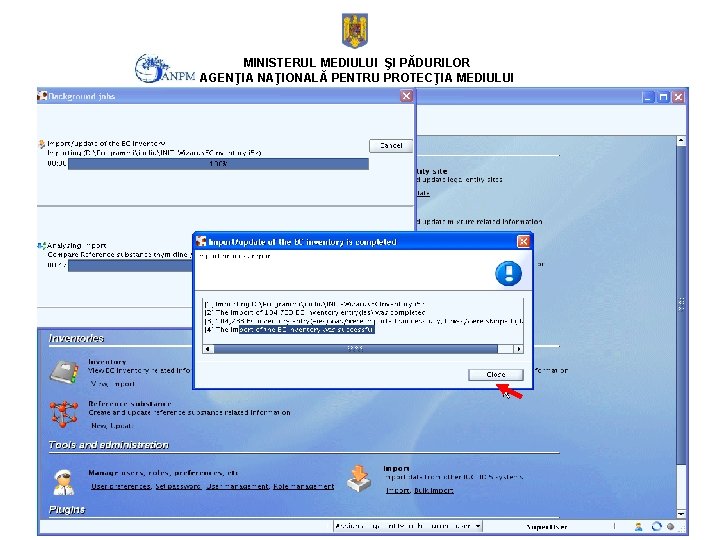Image resolution: width=720 pixels, height=540 pixels.
Task: Click Cancel in the Background jobs window
Action: 391,146
